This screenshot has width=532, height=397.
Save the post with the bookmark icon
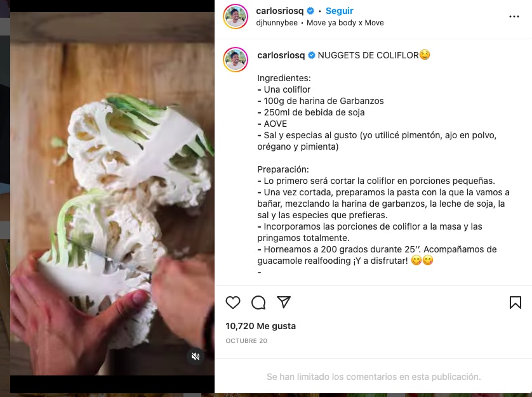tap(515, 303)
